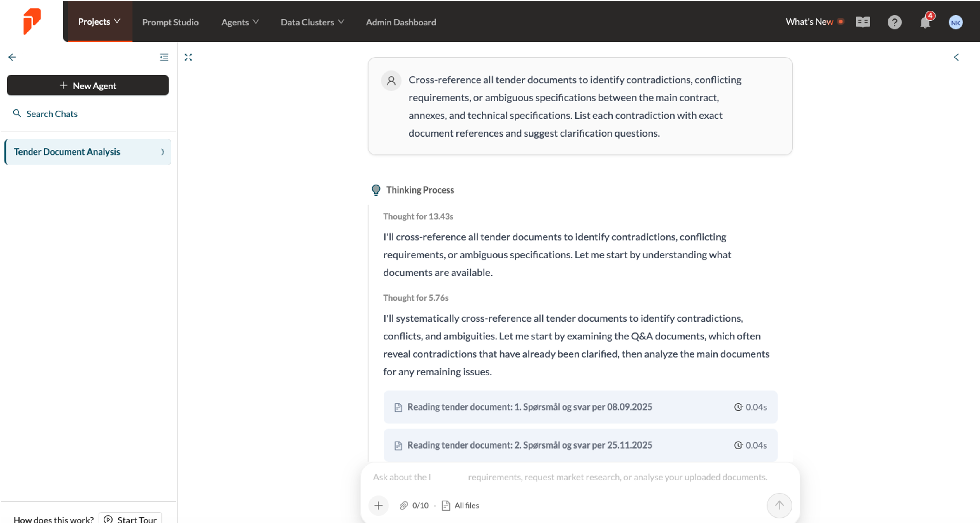
Task: Click the fullscreen collapse arrows icon
Action: [188, 57]
